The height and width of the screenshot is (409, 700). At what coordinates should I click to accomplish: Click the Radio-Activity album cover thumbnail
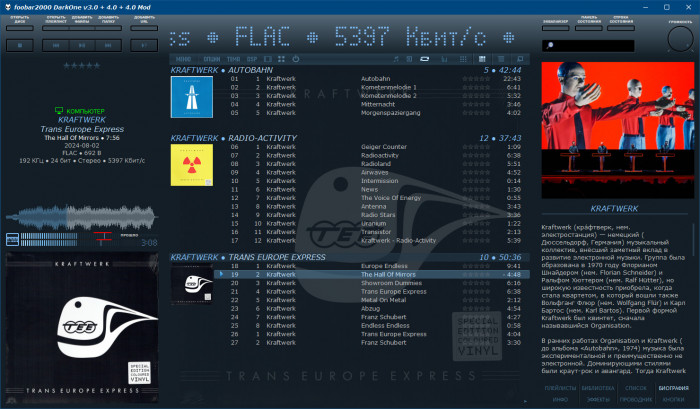192,165
